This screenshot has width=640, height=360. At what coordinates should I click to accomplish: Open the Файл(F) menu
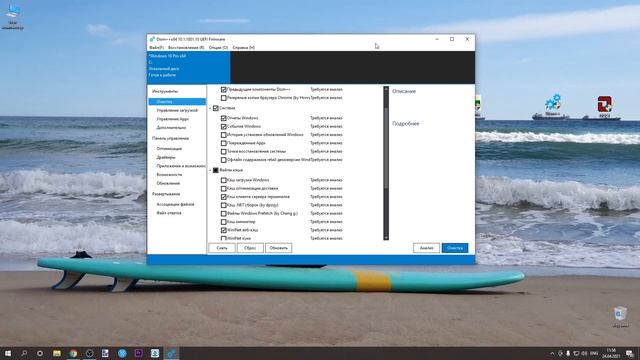pyautogui.click(x=156, y=48)
